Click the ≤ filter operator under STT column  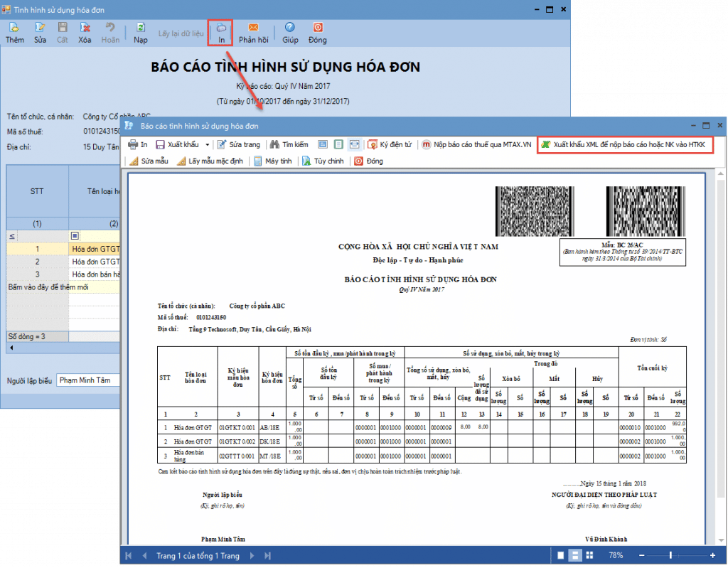coord(12,236)
